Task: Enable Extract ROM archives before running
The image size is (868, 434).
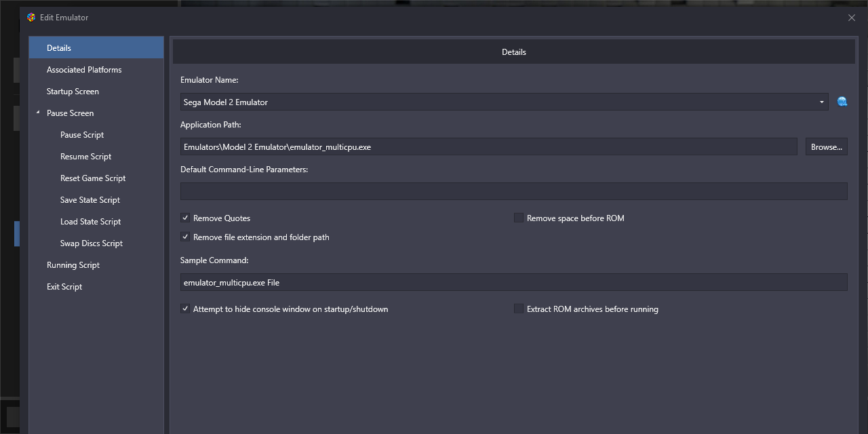Action: point(519,309)
